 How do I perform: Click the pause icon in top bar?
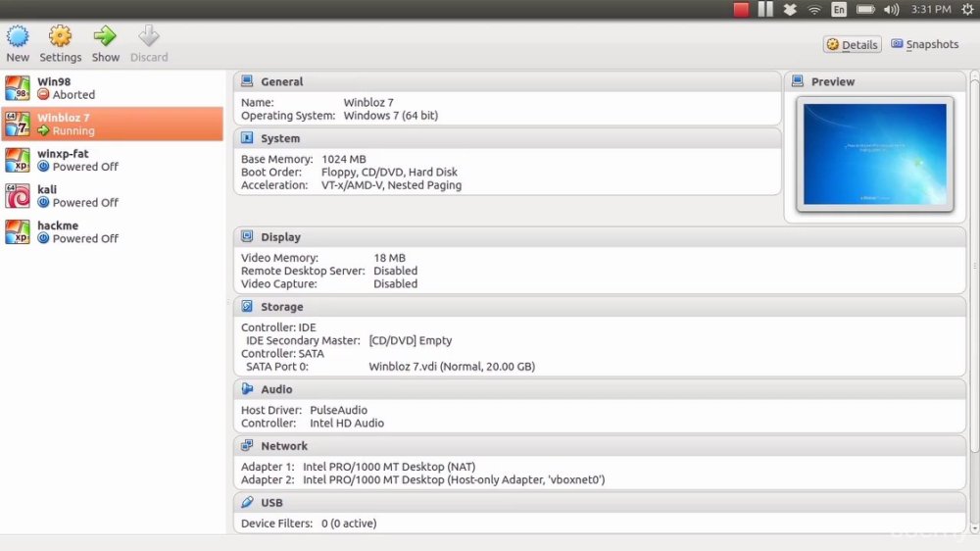[x=765, y=10]
